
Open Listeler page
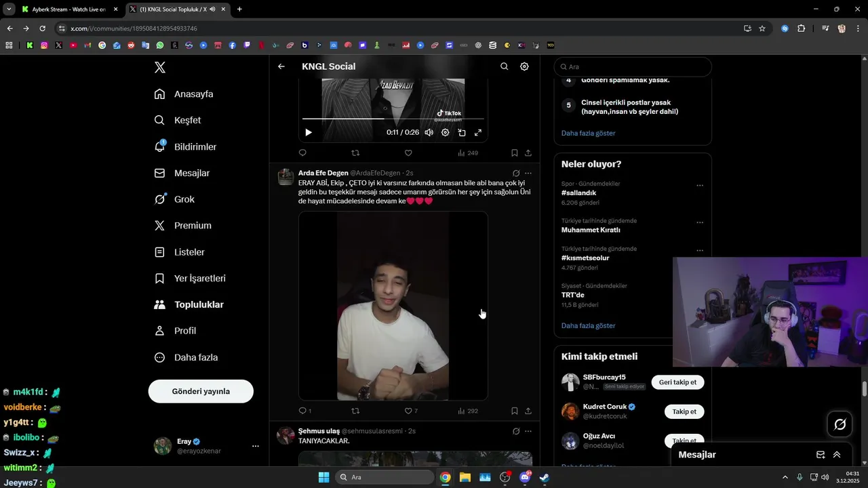[180, 252]
